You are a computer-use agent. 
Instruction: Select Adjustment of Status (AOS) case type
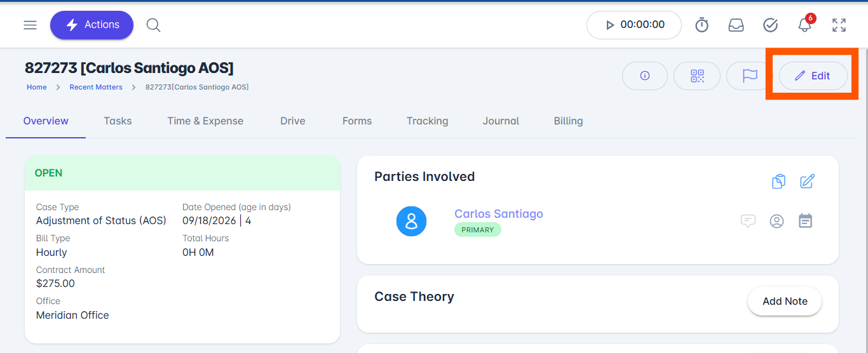pos(101,220)
